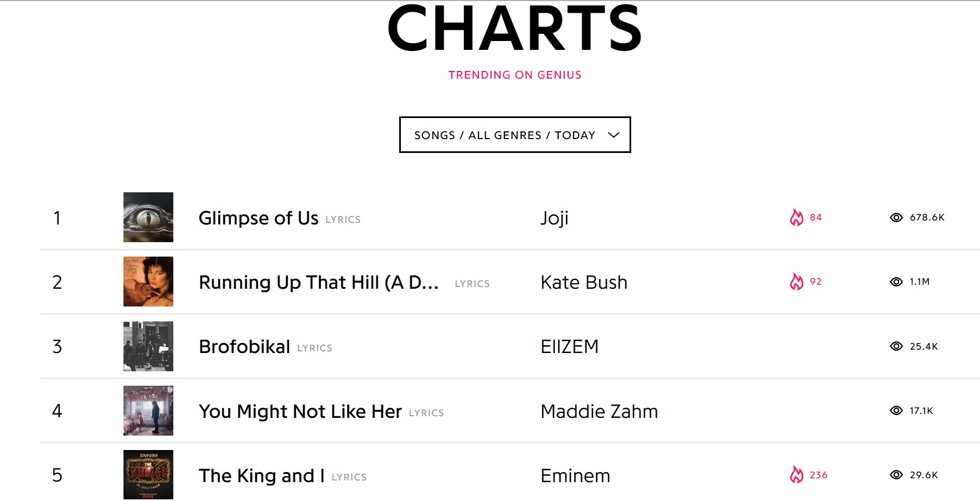Click LYRICS beside The King and I
This screenshot has width=980, height=501.
click(x=349, y=477)
